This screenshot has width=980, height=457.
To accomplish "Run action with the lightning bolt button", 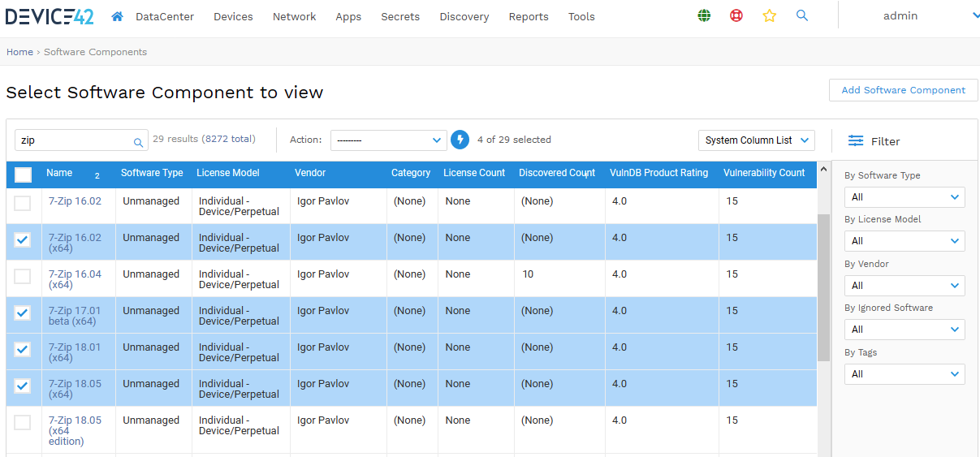I will point(460,140).
